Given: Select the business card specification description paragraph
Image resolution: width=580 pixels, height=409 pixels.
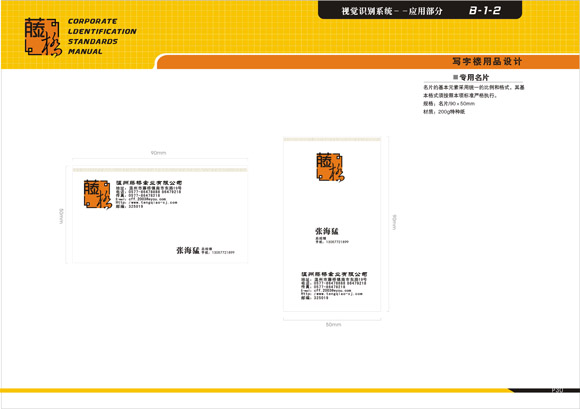Looking at the screenshot, I should click(474, 99).
